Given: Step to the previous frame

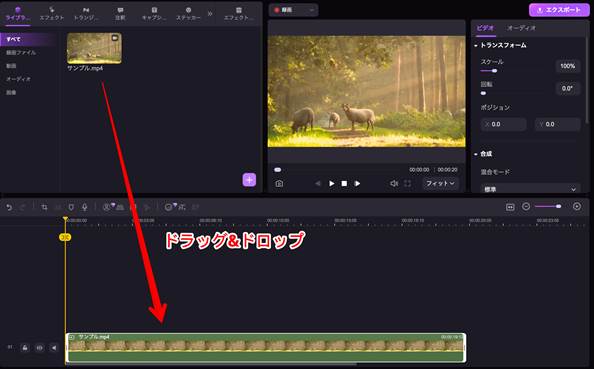Looking at the screenshot, I should coord(318,184).
